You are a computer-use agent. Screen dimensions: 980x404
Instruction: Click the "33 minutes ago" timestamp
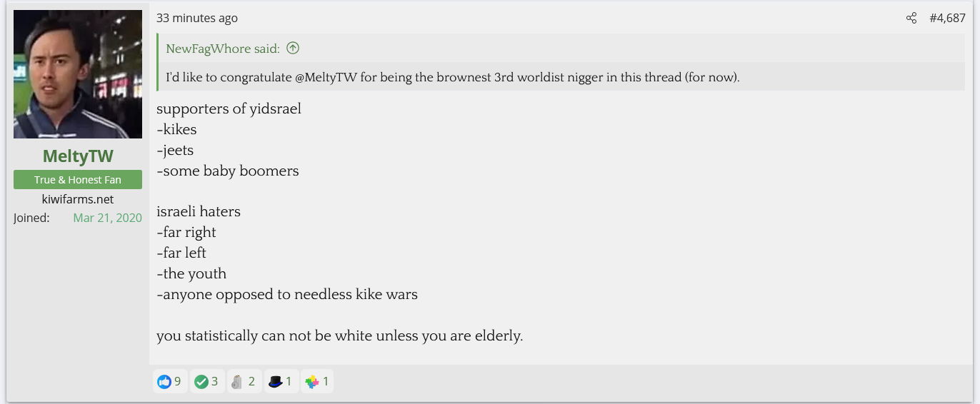point(197,19)
